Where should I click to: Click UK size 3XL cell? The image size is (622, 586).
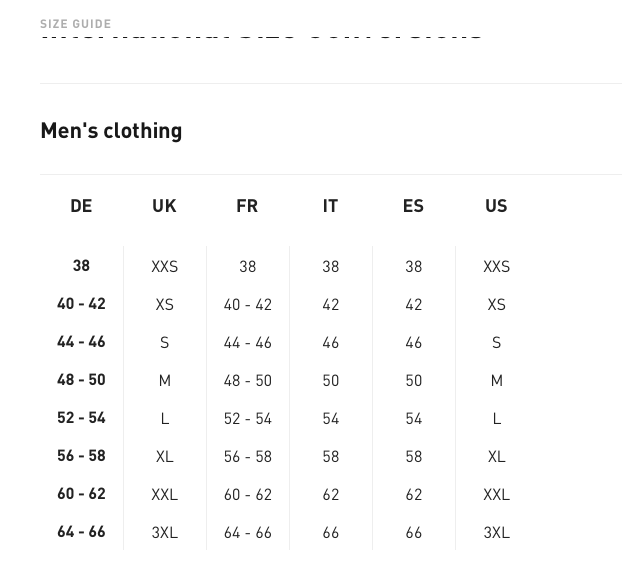tap(164, 533)
